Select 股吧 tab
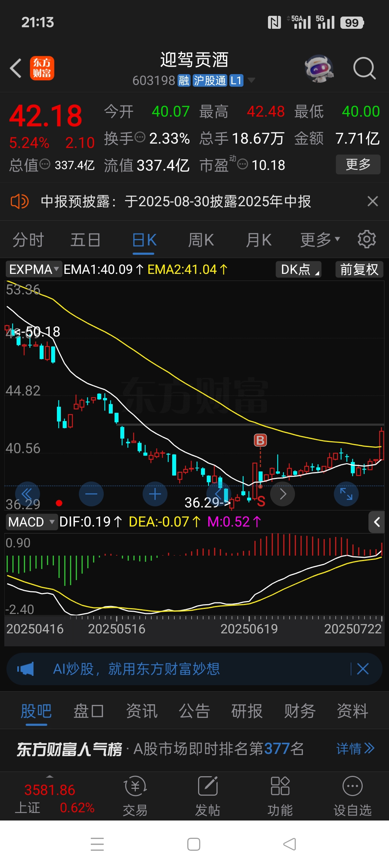389x868 pixels. [36, 711]
